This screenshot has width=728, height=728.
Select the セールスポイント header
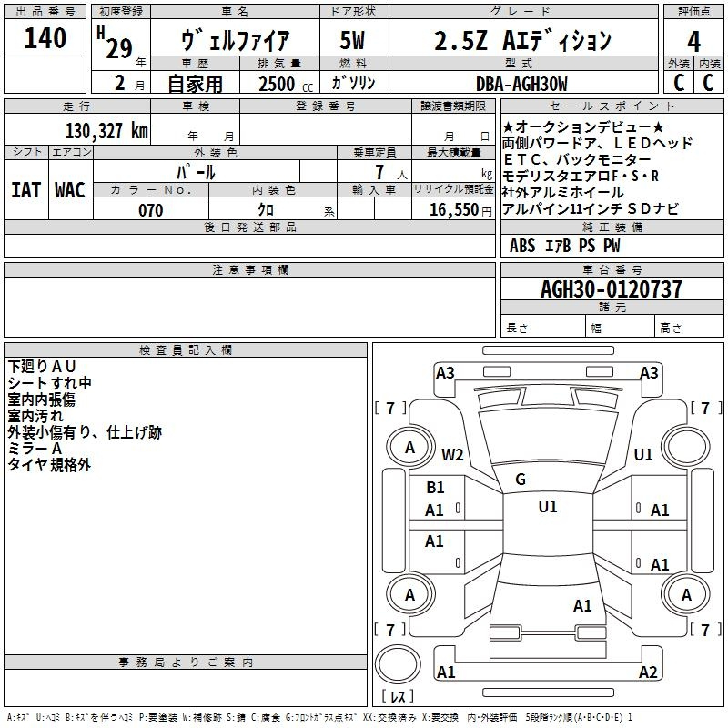(612, 106)
